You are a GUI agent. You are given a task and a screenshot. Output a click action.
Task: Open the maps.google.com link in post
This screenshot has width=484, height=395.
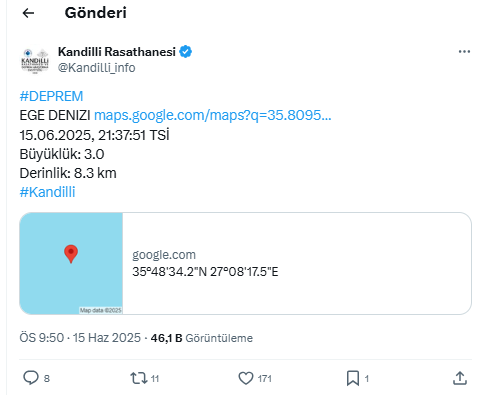(213, 115)
